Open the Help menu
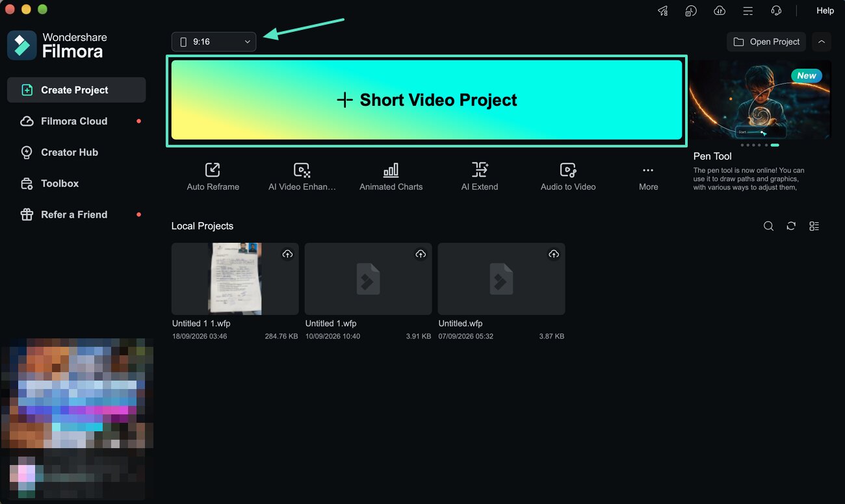 point(825,10)
